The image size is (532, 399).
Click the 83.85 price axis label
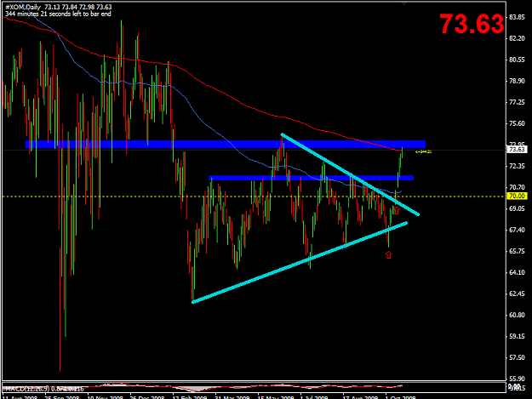(x=517, y=17)
